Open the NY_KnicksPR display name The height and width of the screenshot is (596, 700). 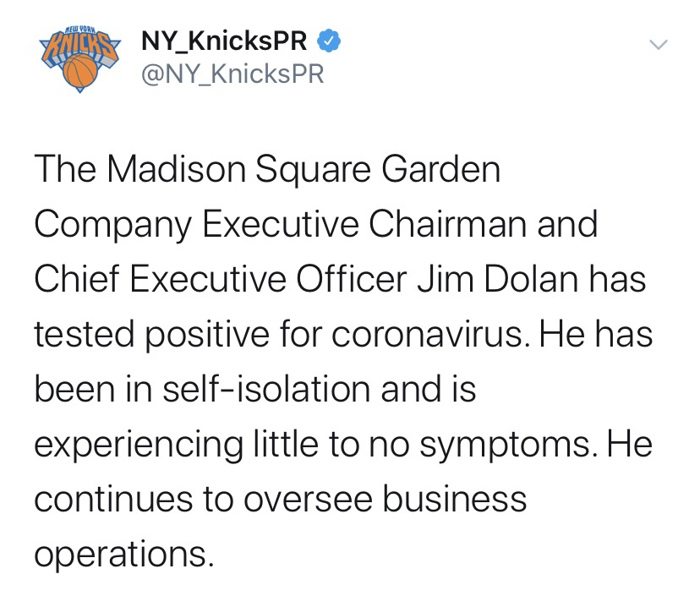[x=224, y=40]
